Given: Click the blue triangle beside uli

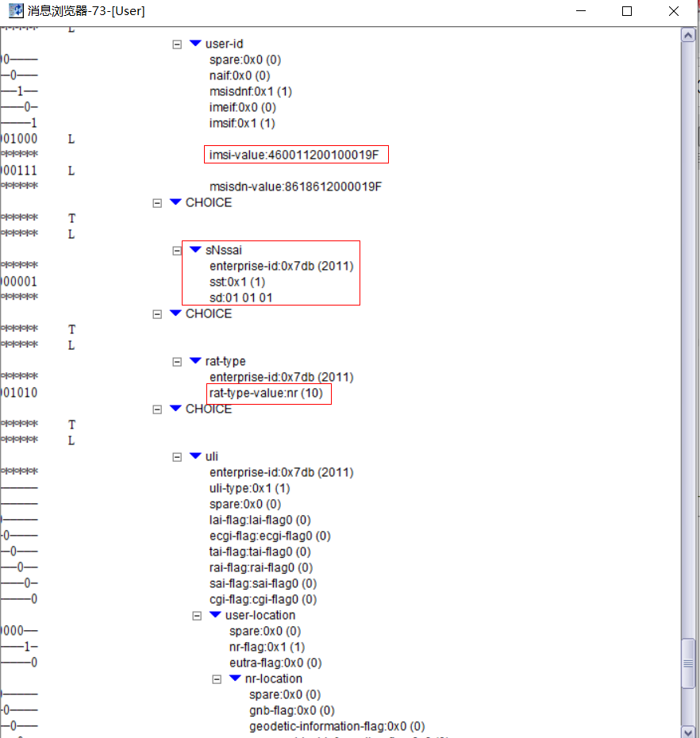Looking at the screenshot, I should (x=195, y=456).
